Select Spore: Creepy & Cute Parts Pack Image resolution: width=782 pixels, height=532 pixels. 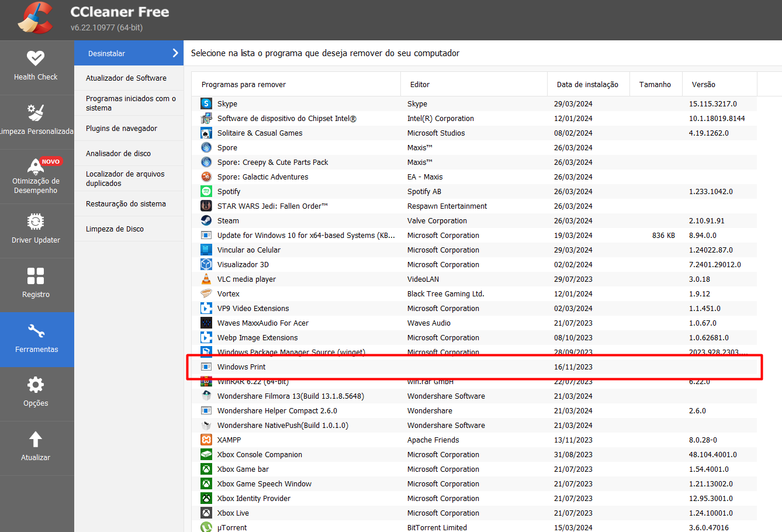tap(475, 162)
